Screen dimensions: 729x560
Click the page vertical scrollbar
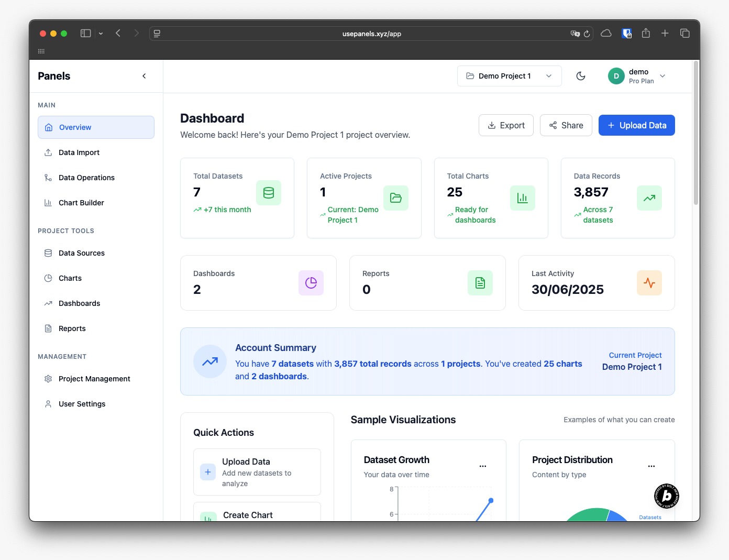(696, 133)
